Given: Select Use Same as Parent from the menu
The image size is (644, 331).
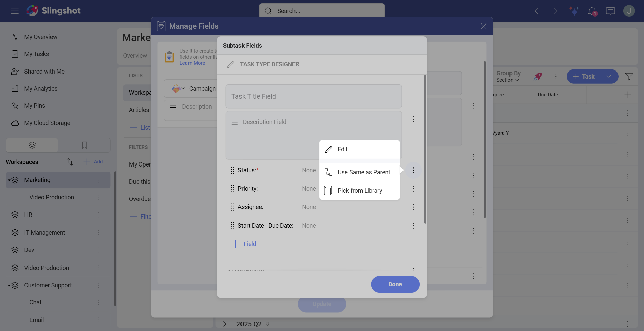Looking at the screenshot, I should point(364,172).
